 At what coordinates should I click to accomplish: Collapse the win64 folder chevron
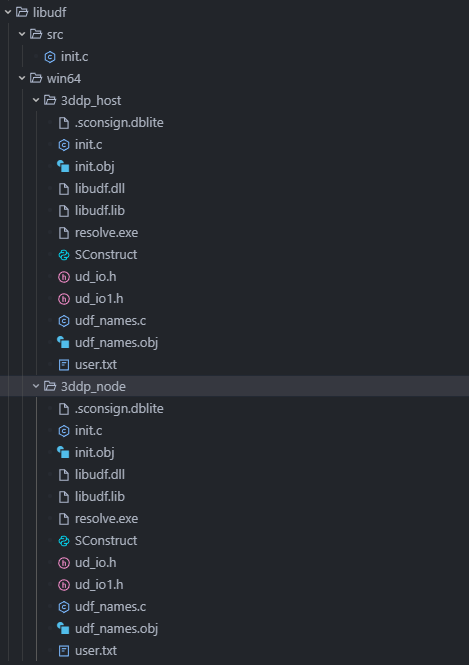(x=22, y=78)
